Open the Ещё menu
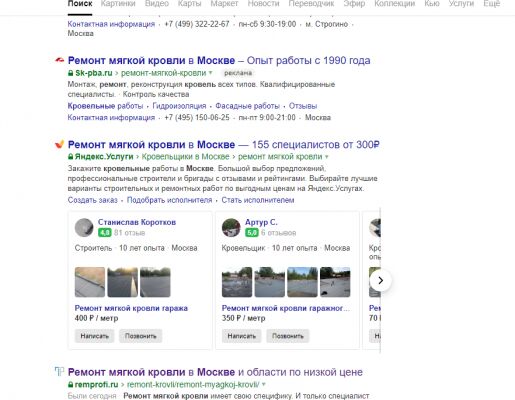 click(492, 4)
